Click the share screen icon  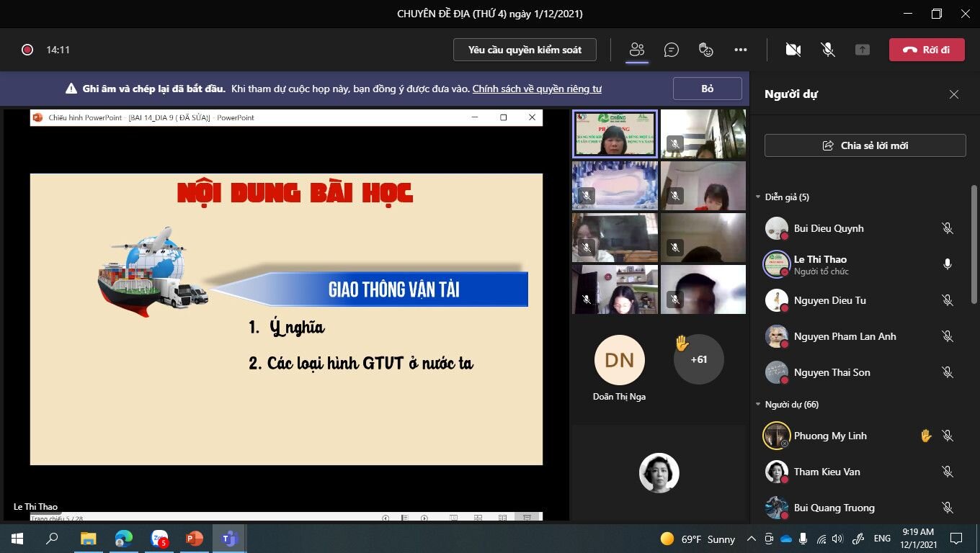click(862, 50)
